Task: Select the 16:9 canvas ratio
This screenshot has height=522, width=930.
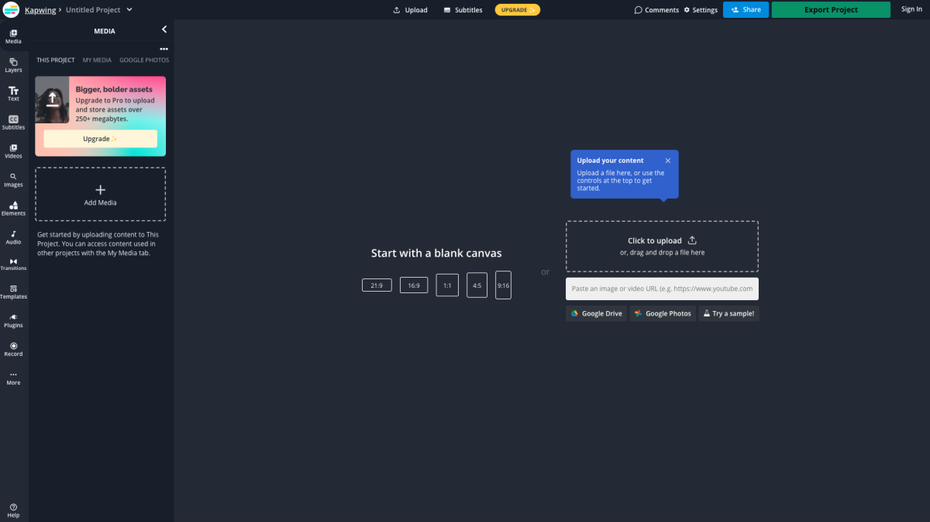Action: tap(413, 285)
